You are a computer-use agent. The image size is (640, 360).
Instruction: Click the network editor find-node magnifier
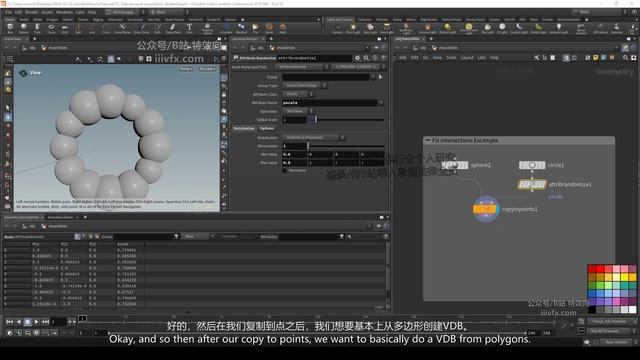point(625,58)
